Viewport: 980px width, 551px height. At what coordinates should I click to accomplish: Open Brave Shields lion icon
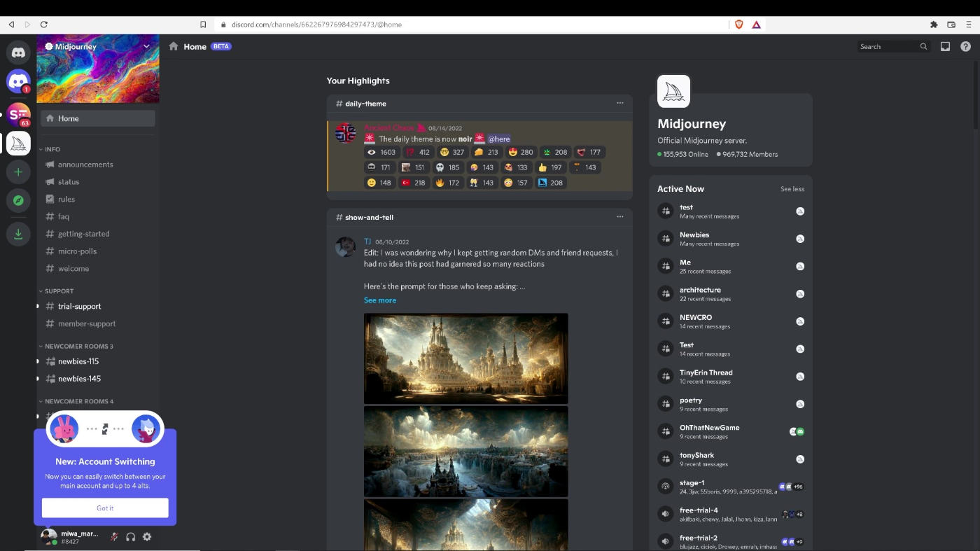pos(738,25)
